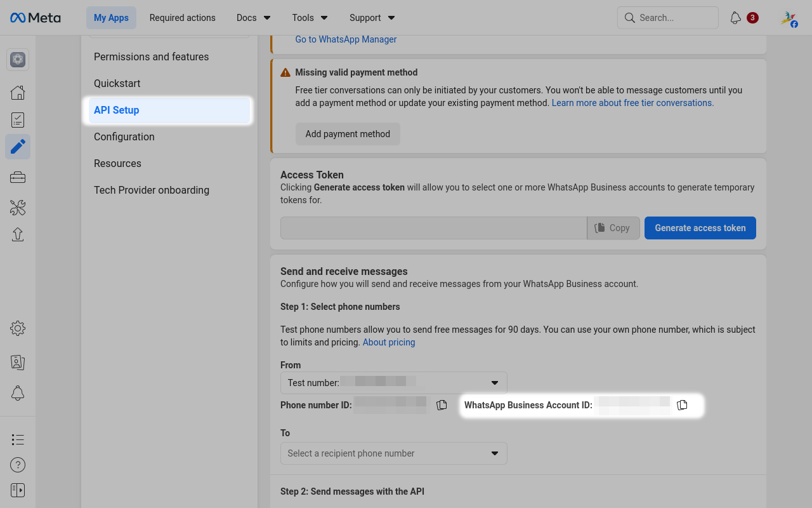Select the pencil edit icon in sidebar
This screenshot has width=812, height=508.
[18, 147]
